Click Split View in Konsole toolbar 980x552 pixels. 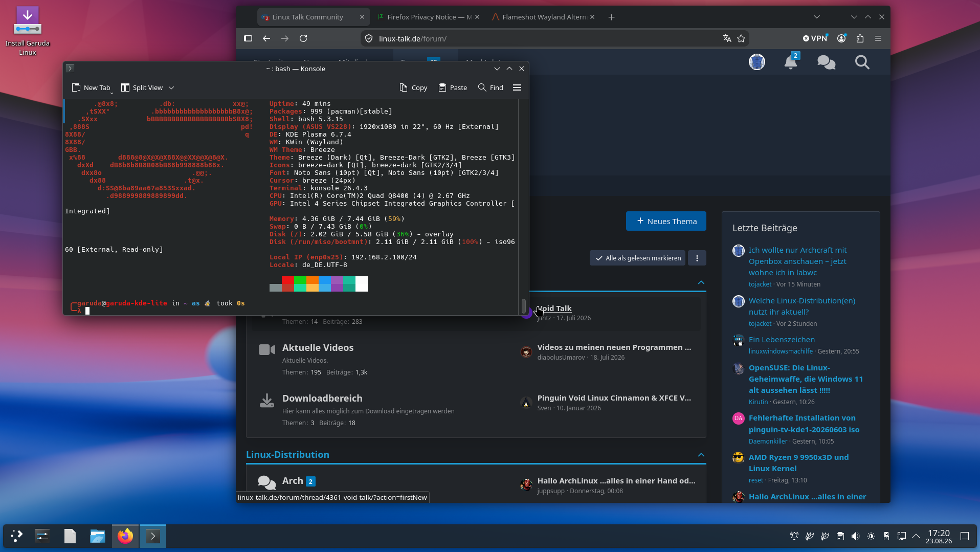click(x=142, y=87)
